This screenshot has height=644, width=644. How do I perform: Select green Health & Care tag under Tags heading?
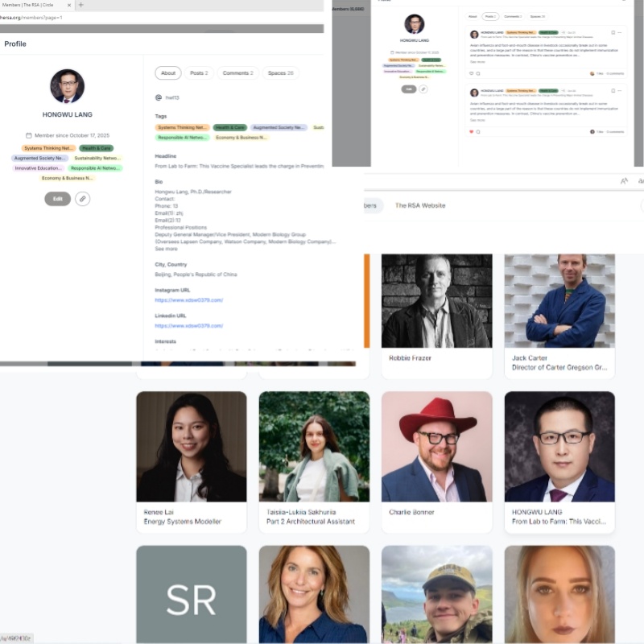[x=230, y=127]
